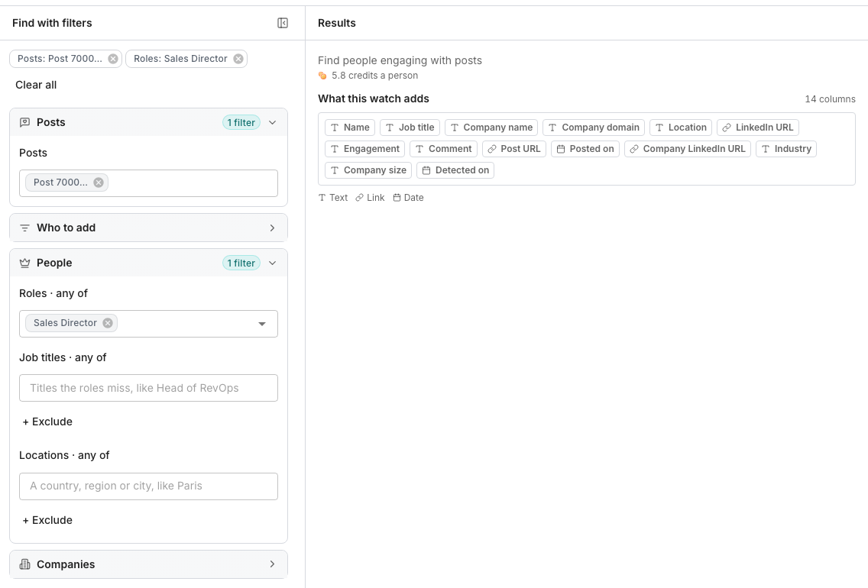Click the Results heading
This screenshot has height=588, width=868.
coord(336,23)
